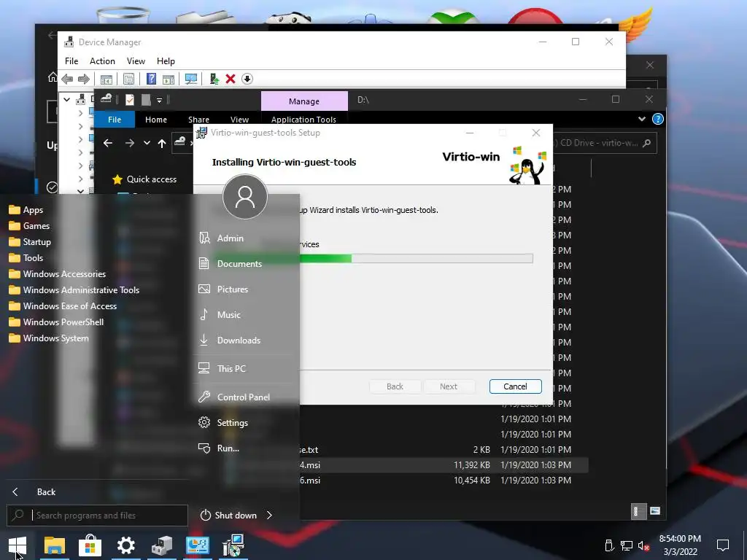The height and width of the screenshot is (560, 747).
Task: Click the installer setup icon on taskbar
Action: 233,545
